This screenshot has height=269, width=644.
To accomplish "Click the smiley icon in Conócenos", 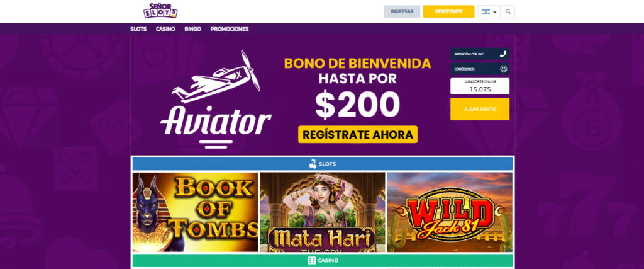I will (504, 69).
